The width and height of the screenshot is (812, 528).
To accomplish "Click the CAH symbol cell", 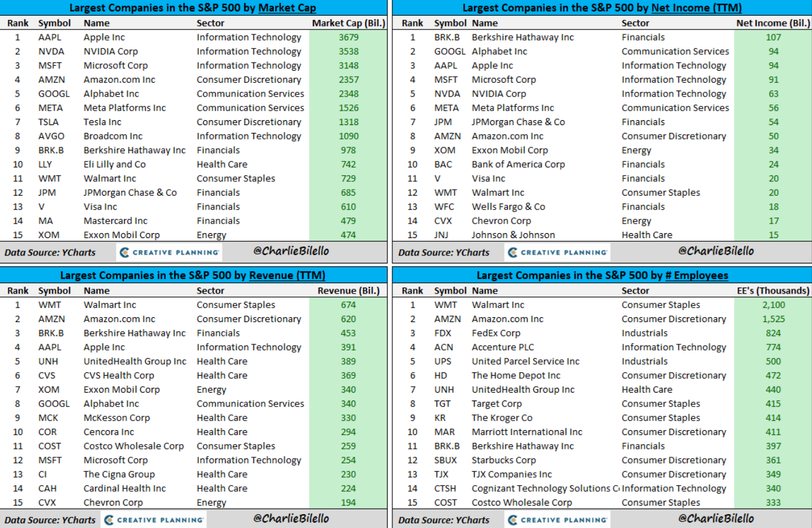I will [x=49, y=489].
